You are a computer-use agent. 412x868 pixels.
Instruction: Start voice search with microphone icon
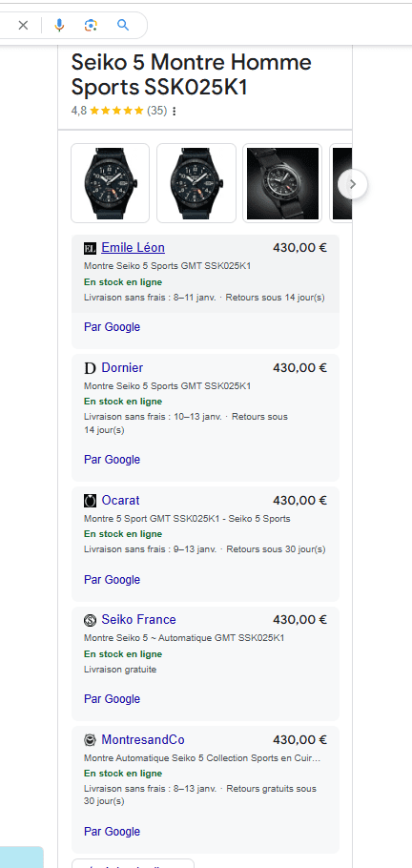59,25
